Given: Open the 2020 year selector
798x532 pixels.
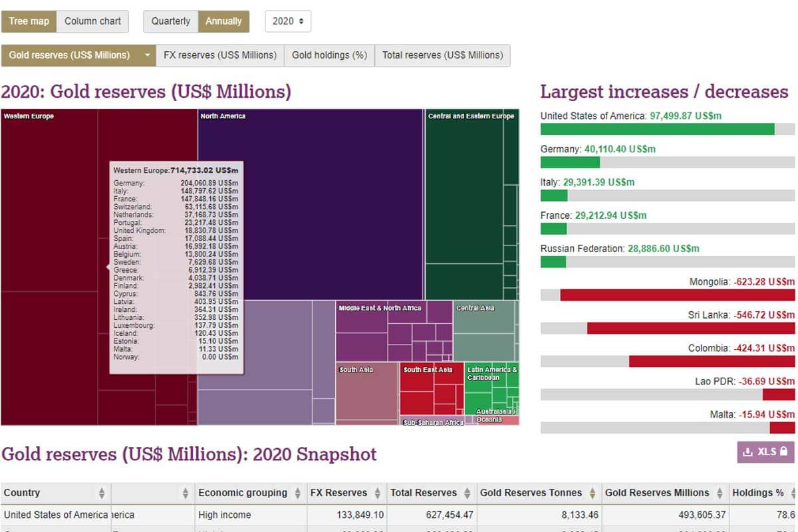Looking at the screenshot, I should coord(287,21).
